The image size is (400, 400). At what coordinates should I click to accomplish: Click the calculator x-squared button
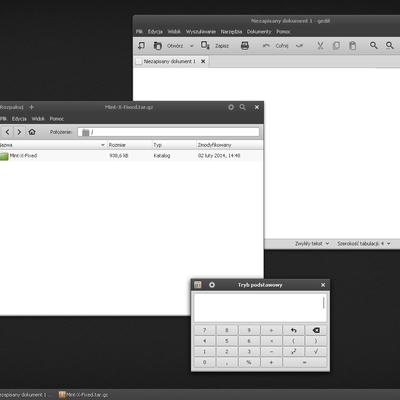tap(293, 352)
